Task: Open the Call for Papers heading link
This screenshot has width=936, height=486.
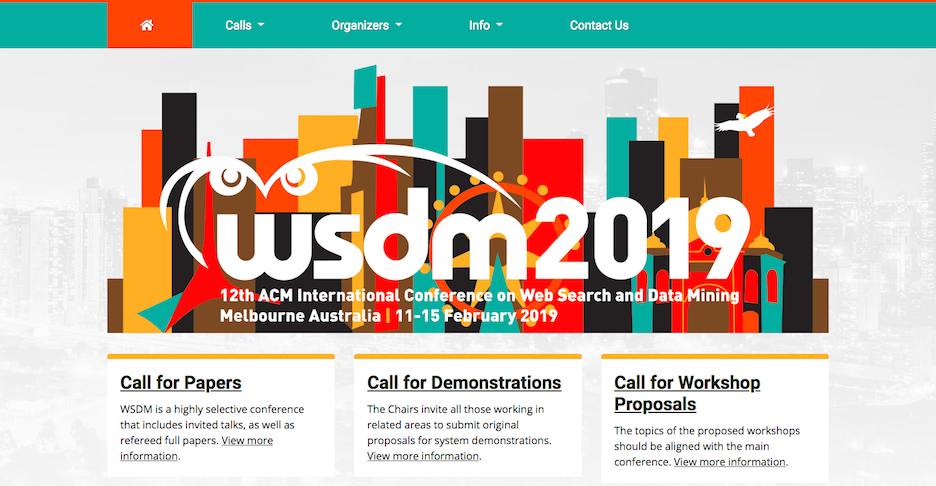Action: point(181,382)
